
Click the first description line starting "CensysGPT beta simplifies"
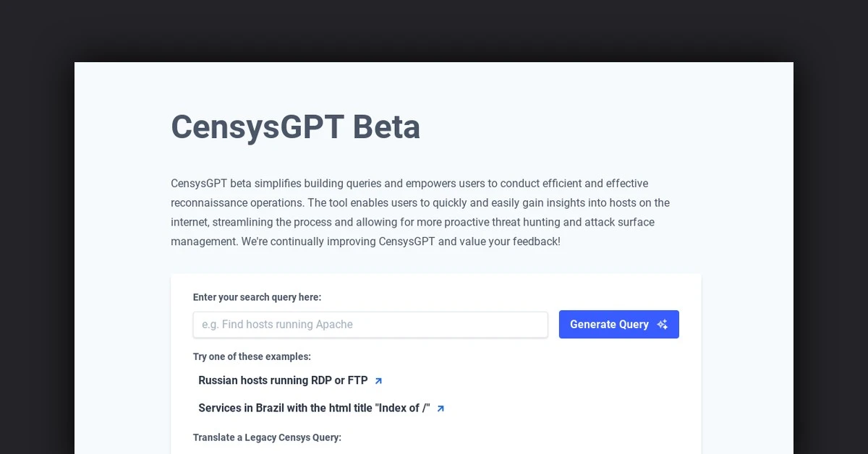point(409,184)
